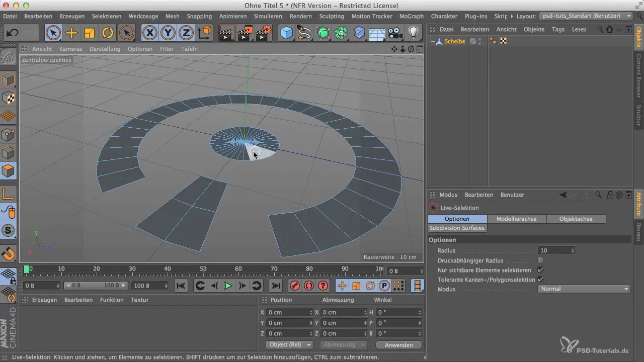Image resolution: width=644 pixels, height=362 pixels.
Task: Activate the Move tool
Action: click(x=71, y=34)
